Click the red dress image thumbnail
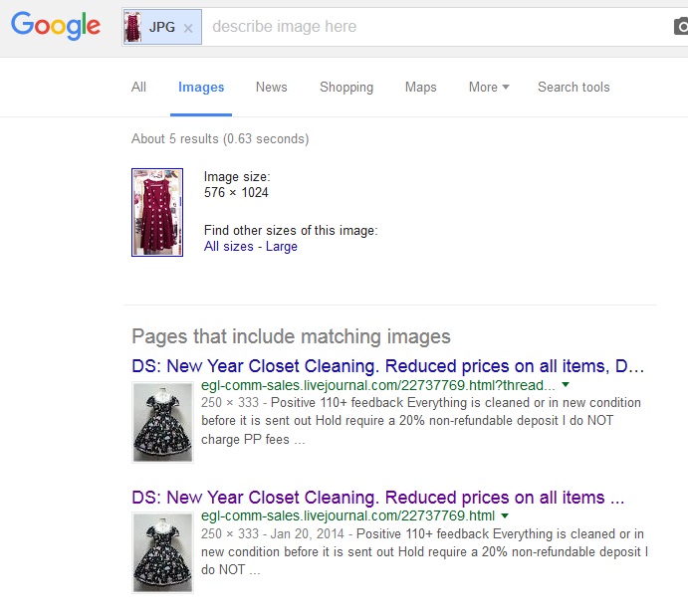688x616 pixels. point(157,212)
